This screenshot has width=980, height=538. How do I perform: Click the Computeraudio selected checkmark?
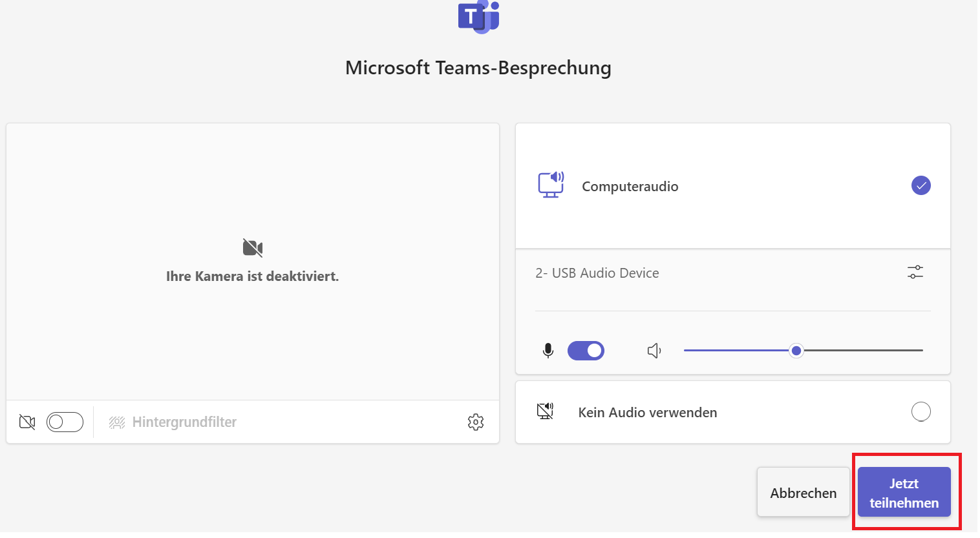click(921, 186)
